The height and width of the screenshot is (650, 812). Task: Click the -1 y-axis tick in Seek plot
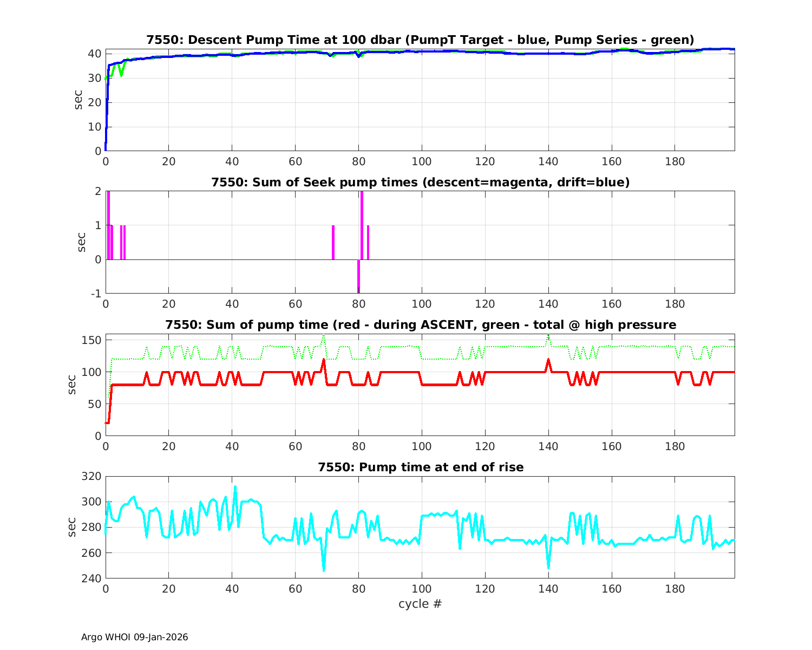(x=95, y=294)
